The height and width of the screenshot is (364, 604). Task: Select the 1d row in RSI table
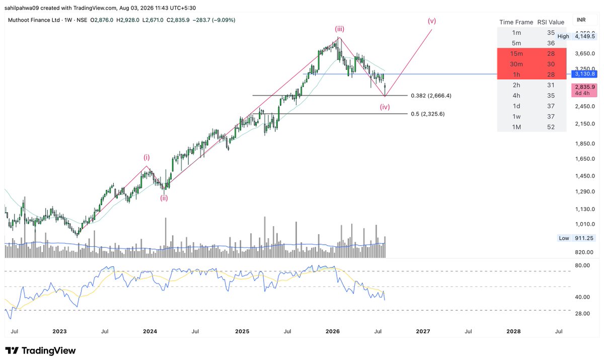[532, 106]
